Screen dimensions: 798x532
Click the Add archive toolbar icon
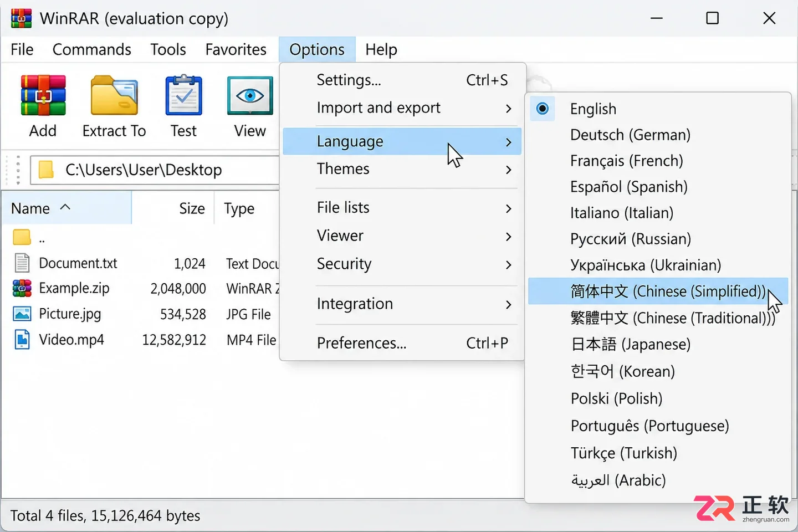click(43, 95)
